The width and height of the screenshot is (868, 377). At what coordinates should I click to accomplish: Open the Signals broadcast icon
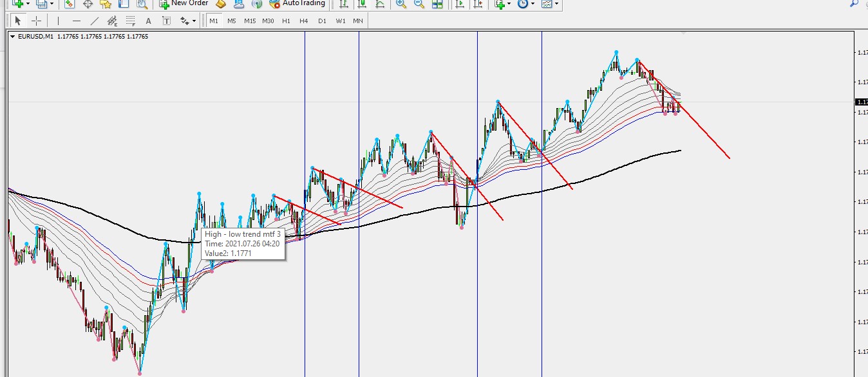coord(257,3)
